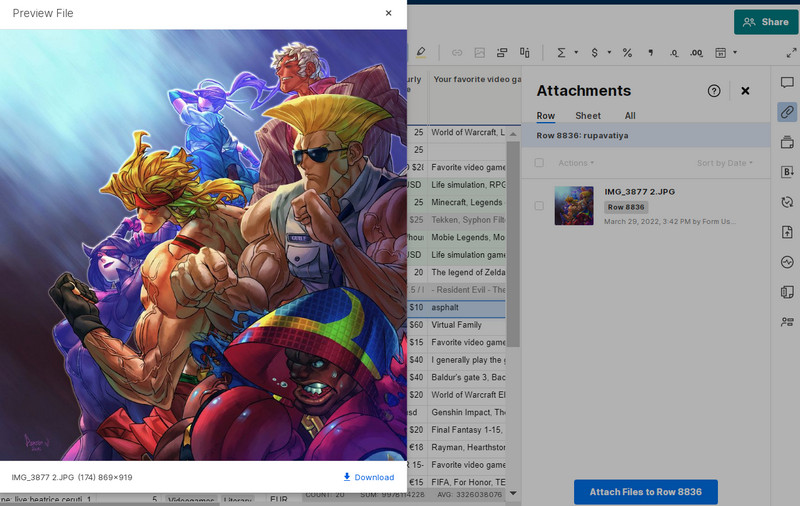Image resolution: width=800 pixels, height=506 pixels.
Task: Click decrease decimal places icon
Action: [674, 53]
